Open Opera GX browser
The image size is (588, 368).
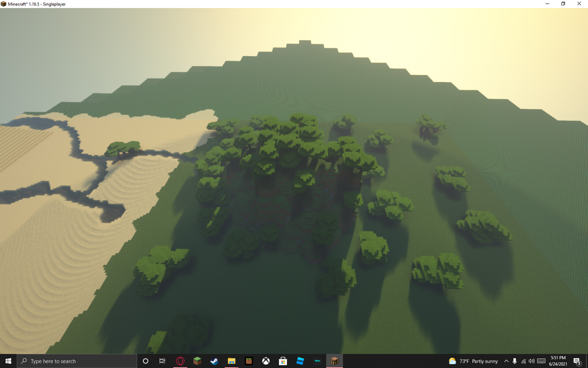180,361
